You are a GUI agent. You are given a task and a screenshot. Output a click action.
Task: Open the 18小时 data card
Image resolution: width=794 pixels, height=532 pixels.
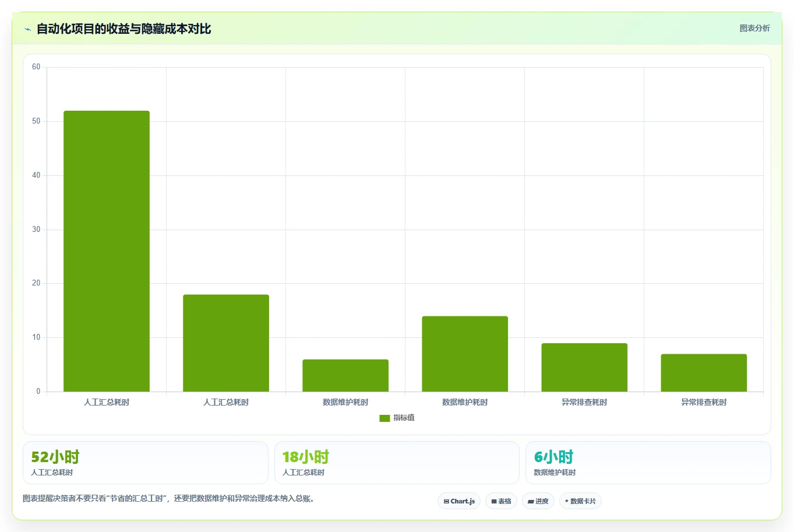pyautogui.click(x=397, y=463)
